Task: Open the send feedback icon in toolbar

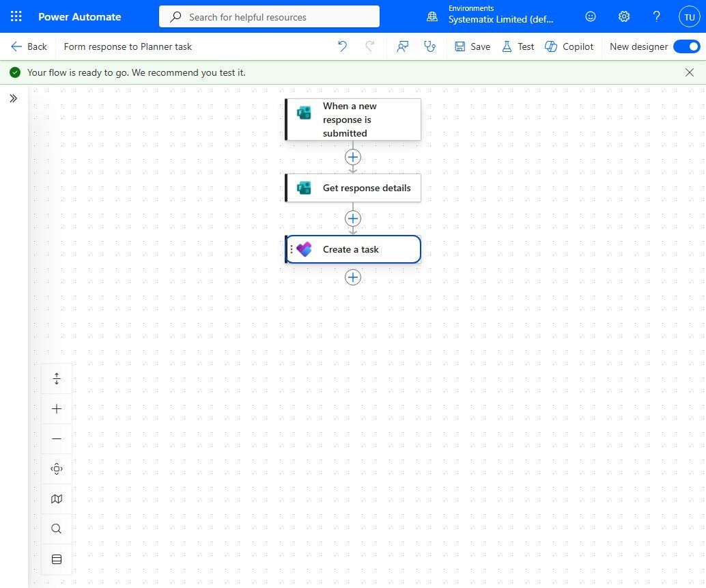Action: (x=403, y=46)
